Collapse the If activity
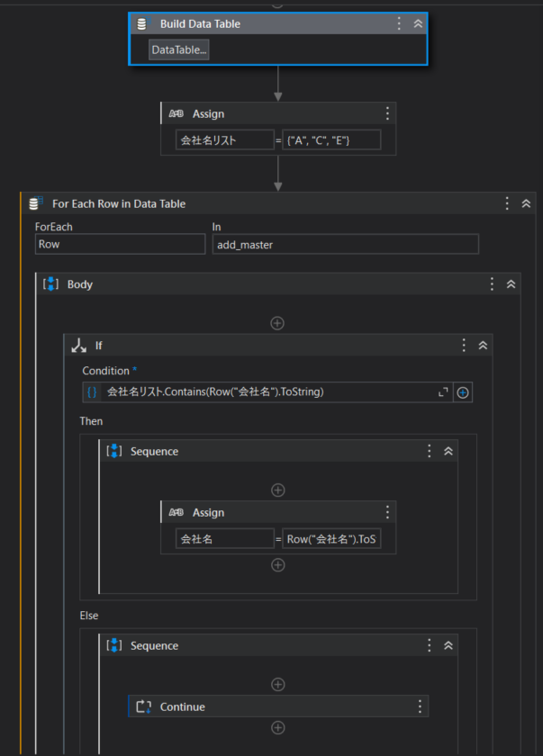This screenshot has height=756, width=543. 483,346
